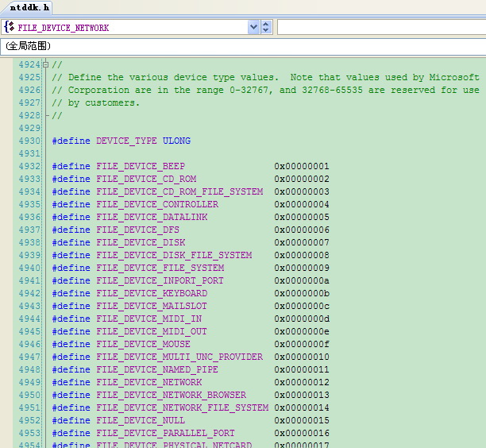Open the global scope (全局范围) selector

[x=243, y=46]
